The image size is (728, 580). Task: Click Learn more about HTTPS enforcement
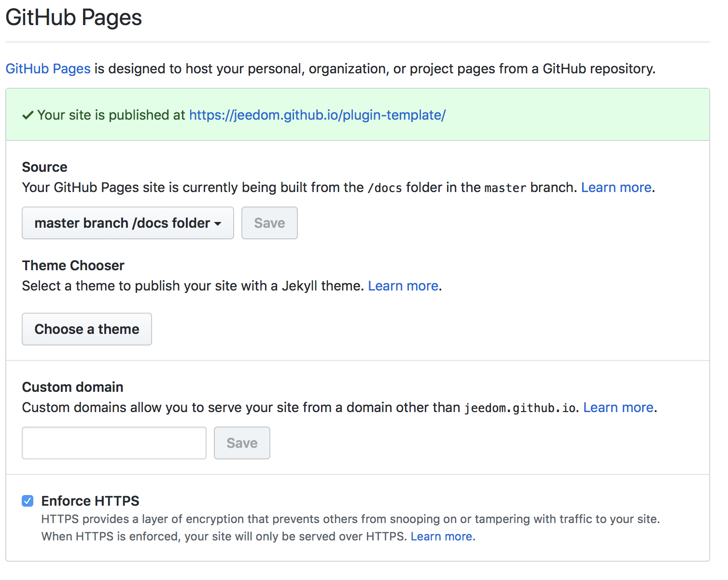pos(441,537)
